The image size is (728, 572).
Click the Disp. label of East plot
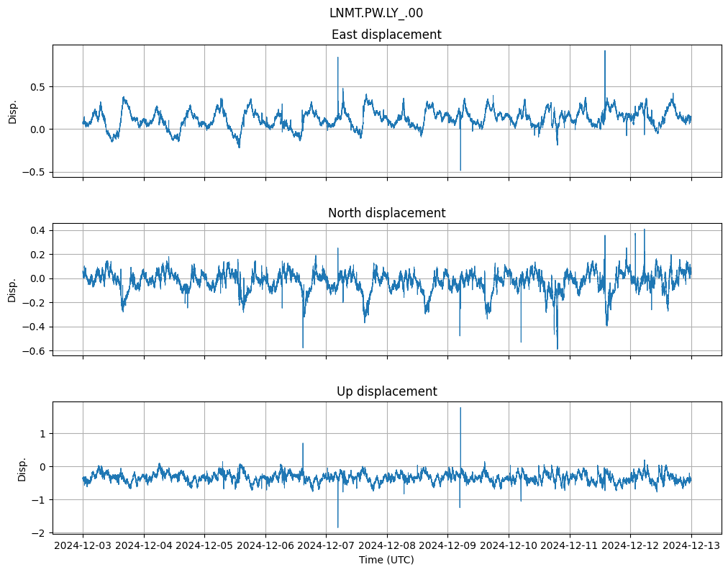coord(12,112)
